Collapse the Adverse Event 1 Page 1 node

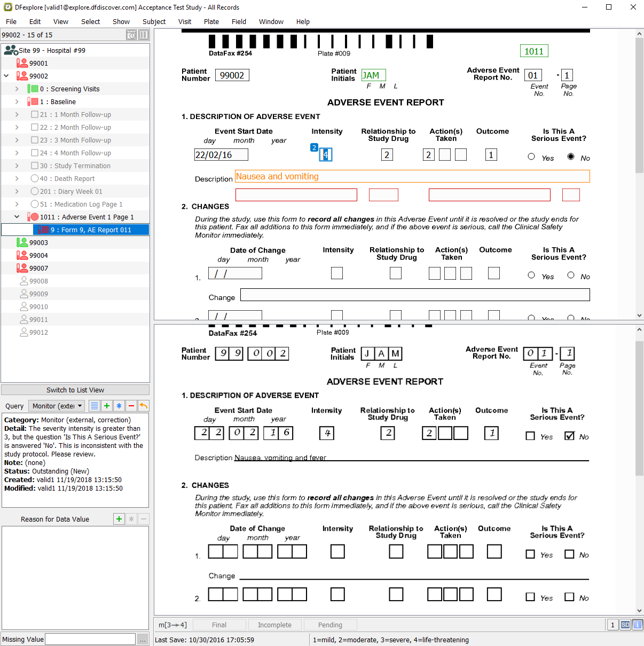click(x=17, y=217)
